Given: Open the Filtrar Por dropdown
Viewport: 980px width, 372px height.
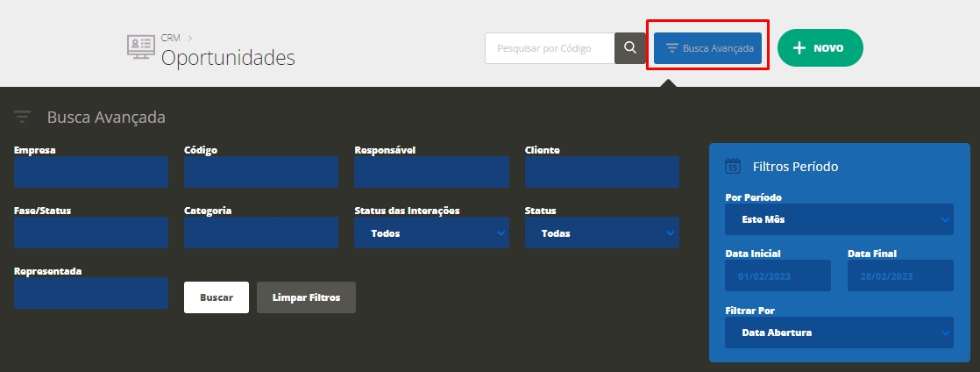Looking at the screenshot, I should point(839,333).
